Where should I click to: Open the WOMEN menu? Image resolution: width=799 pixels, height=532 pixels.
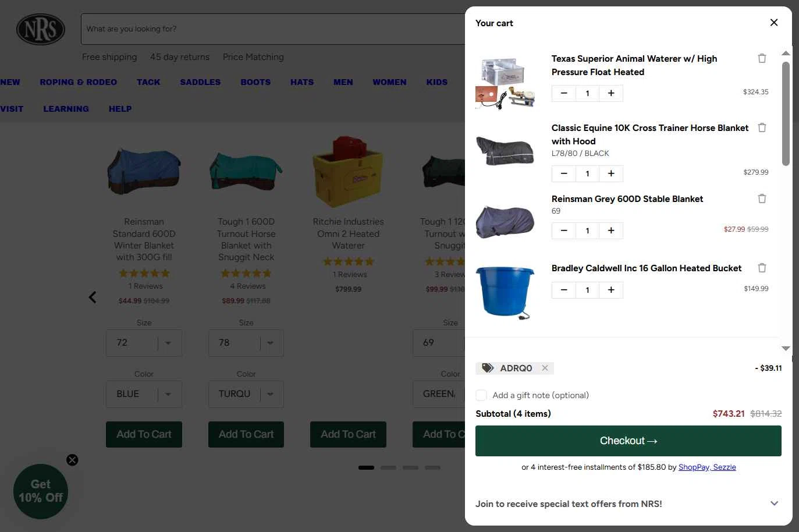pos(389,82)
